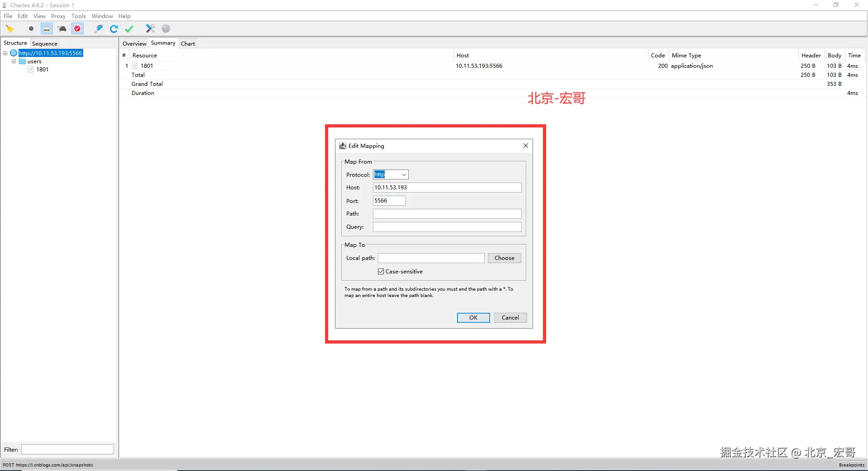Click the Port input field
Viewport: 868px width, 471px height.
click(x=389, y=201)
